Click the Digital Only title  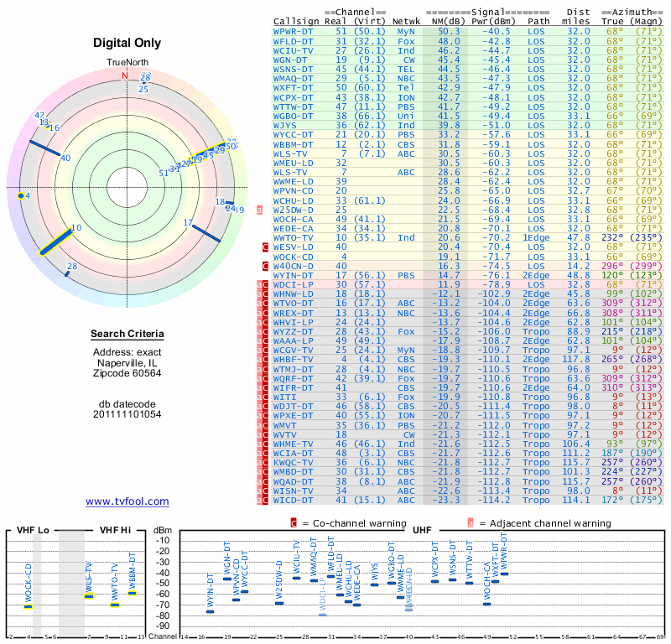click(127, 43)
